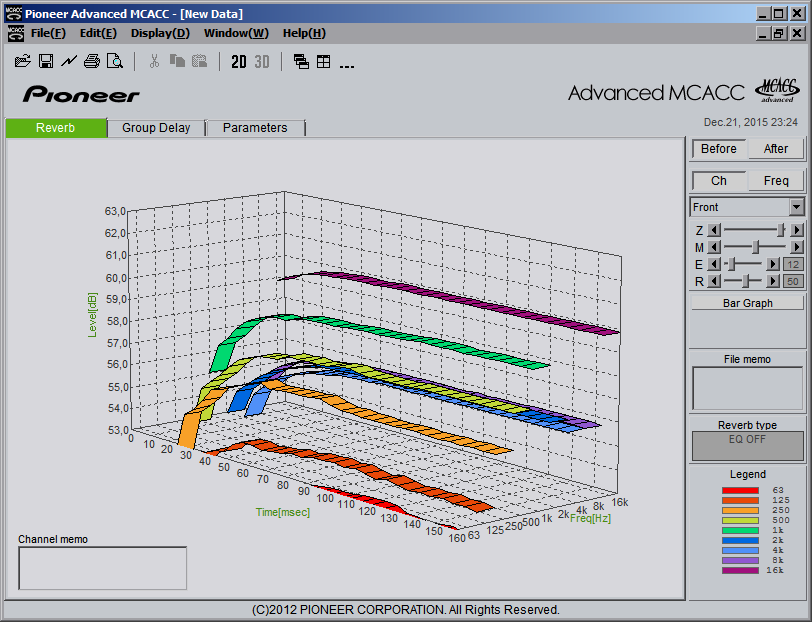Minimize the inner document window
Viewport: 812px width, 622px height.
tap(762, 34)
